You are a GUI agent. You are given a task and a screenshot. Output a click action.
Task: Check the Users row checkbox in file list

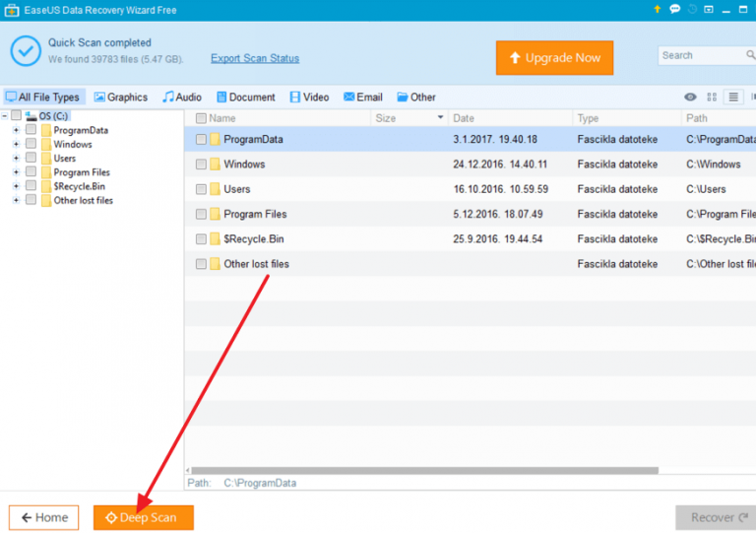pyautogui.click(x=201, y=189)
